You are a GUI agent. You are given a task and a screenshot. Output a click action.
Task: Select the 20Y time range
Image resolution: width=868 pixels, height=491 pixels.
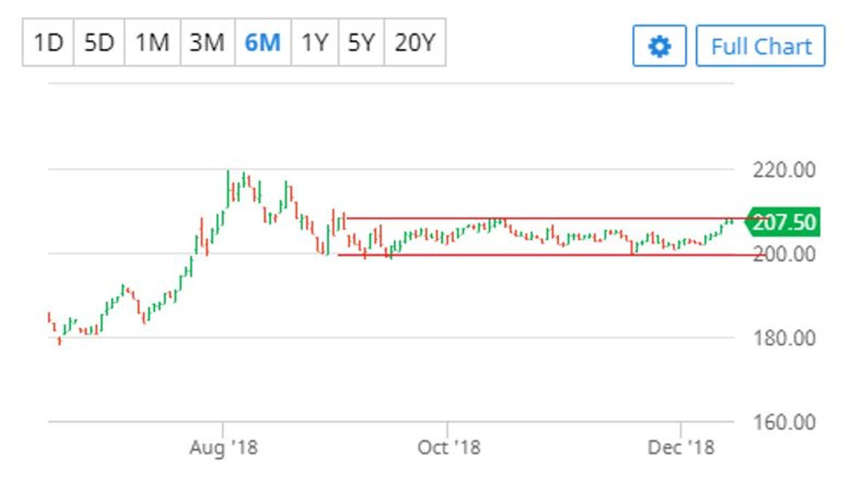(415, 43)
